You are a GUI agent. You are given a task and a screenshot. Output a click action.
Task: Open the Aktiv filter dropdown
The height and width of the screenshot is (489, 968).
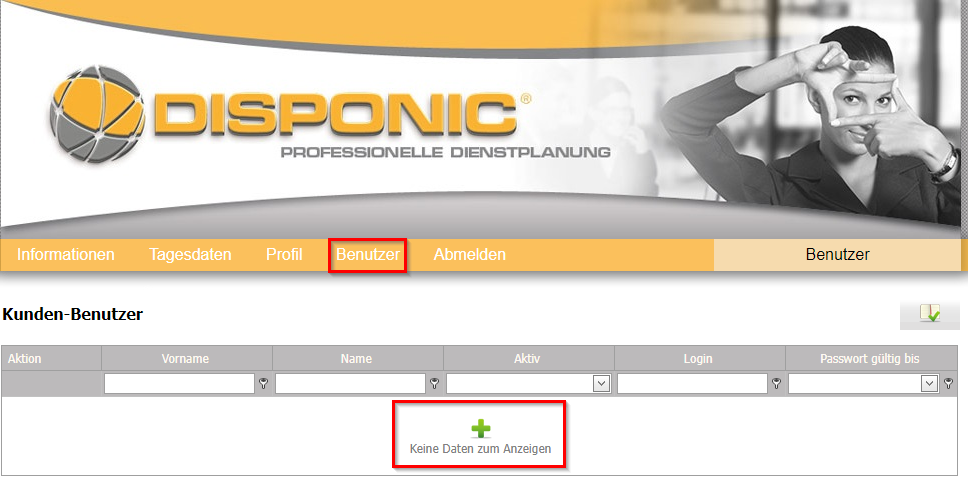point(601,383)
